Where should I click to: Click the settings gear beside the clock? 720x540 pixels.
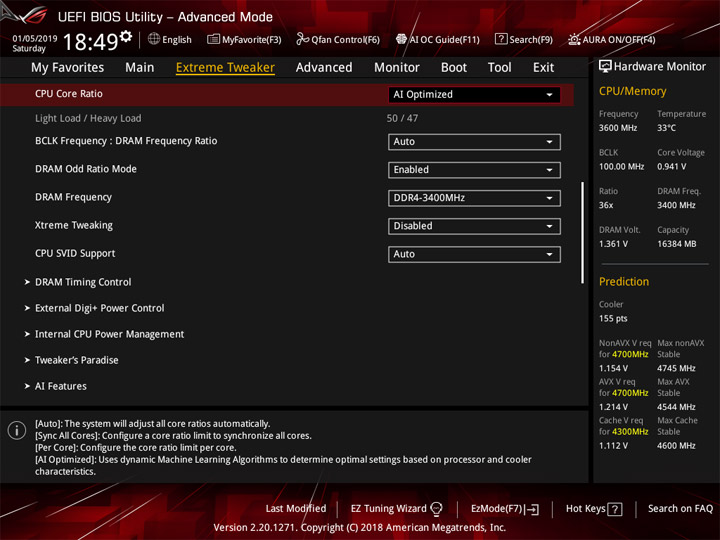125,36
